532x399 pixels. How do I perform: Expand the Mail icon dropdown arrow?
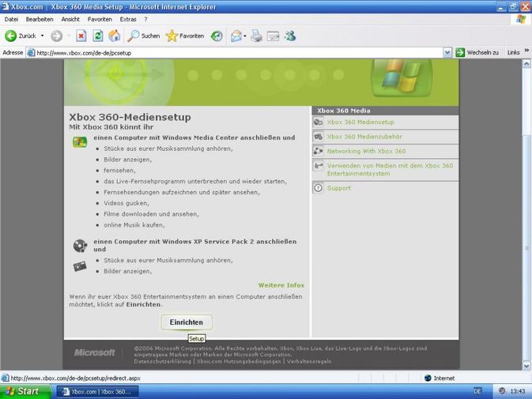[x=245, y=36]
